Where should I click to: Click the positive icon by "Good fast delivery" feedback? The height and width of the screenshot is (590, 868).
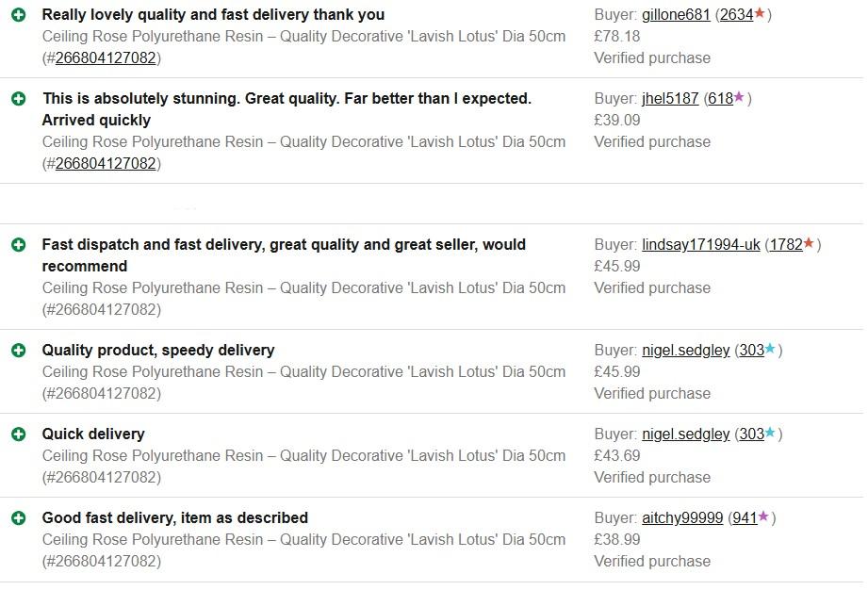(18, 518)
